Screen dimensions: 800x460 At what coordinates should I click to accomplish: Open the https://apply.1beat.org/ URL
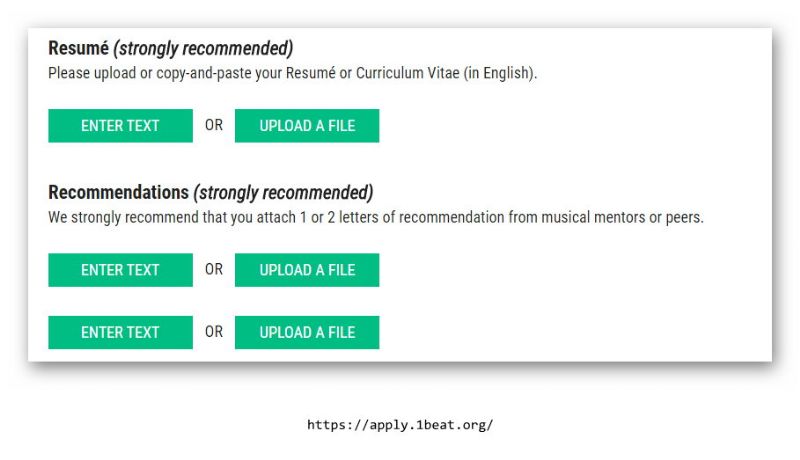(x=400, y=425)
